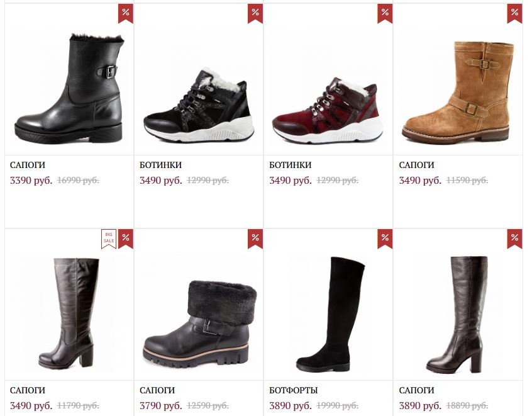The image size is (532, 416).
Task: Click САПОГИ title priced at 3790 руб.
Action: pyautogui.click(x=157, y=390)
